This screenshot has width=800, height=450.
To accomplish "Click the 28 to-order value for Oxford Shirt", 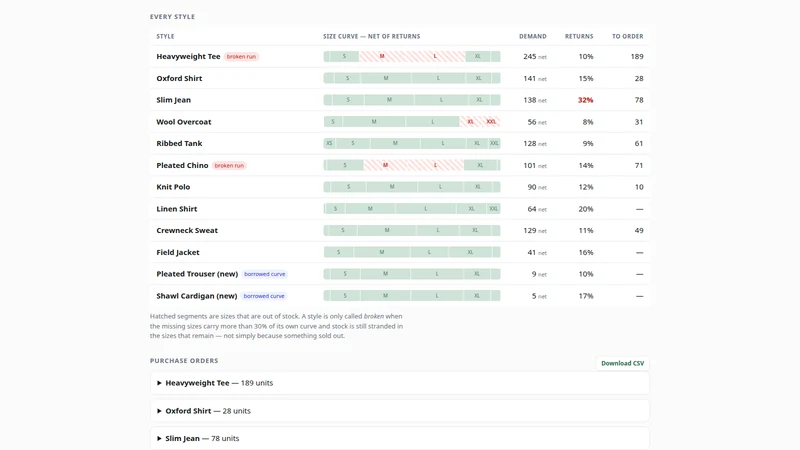I will point(639,79).
